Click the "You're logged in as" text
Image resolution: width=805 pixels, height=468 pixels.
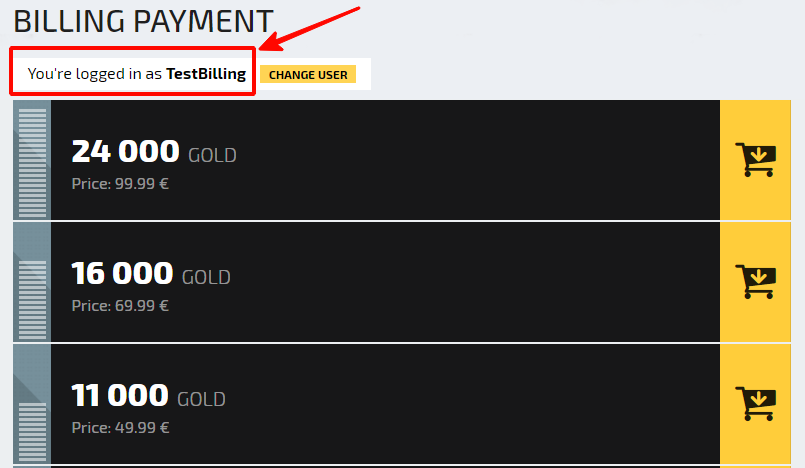pyautogui.click(x=94, y=74)
